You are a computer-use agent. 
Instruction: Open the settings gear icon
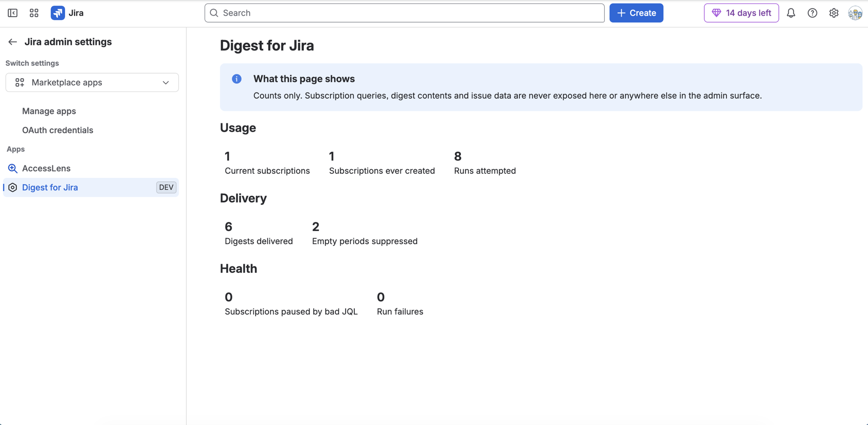click(834, 13)
